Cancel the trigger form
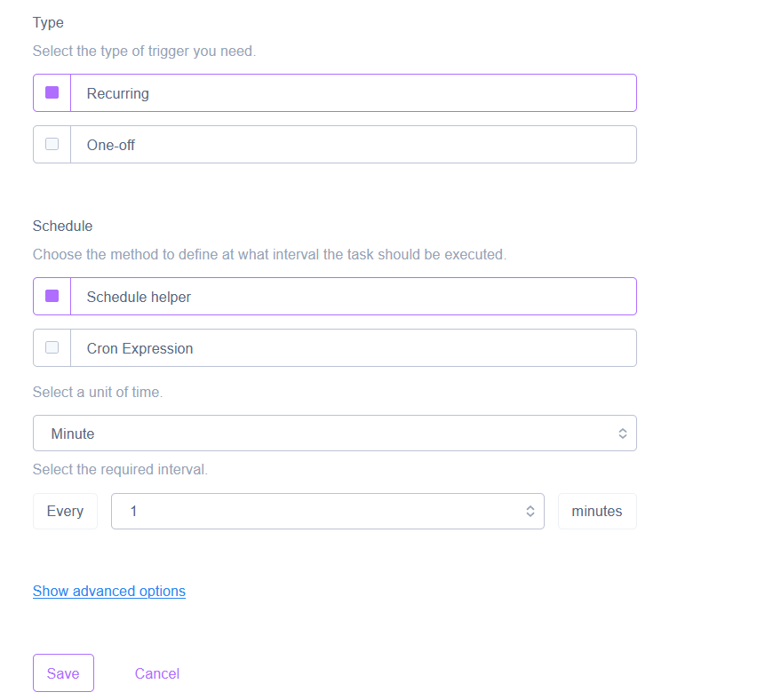The width and height of the screenshot is (773, 700). click(157, 673)
